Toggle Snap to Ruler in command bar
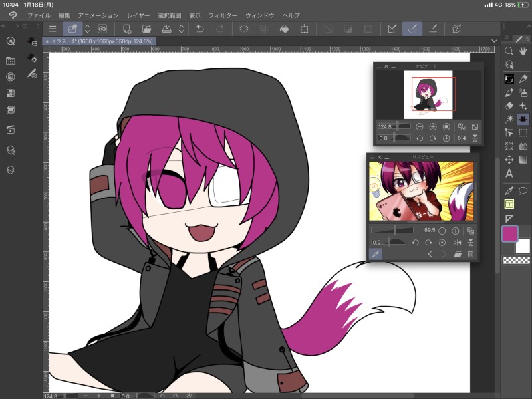This screenshot has width=532, height=399. click(x=392, y=29)
